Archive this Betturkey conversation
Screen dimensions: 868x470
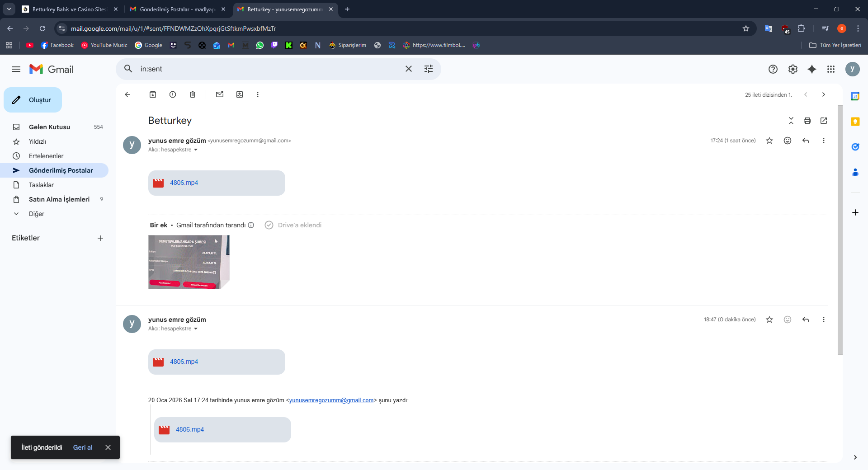153,94
